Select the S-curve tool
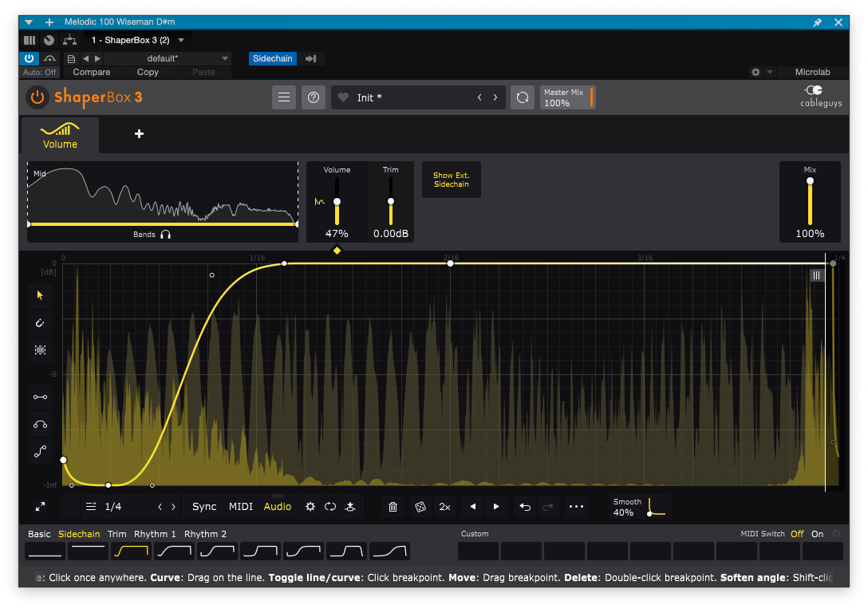This screenshot has width=868, height=609. click(40, 452)
